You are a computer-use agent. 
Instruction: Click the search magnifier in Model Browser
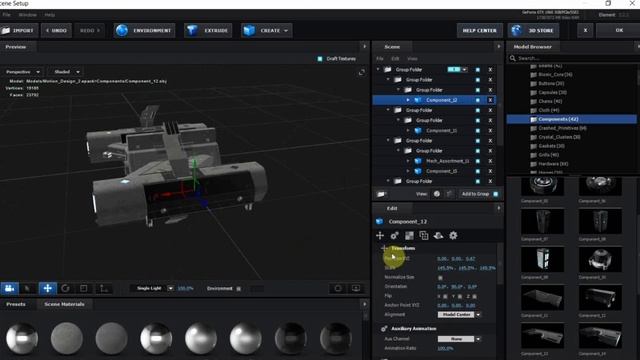(513, 58)
